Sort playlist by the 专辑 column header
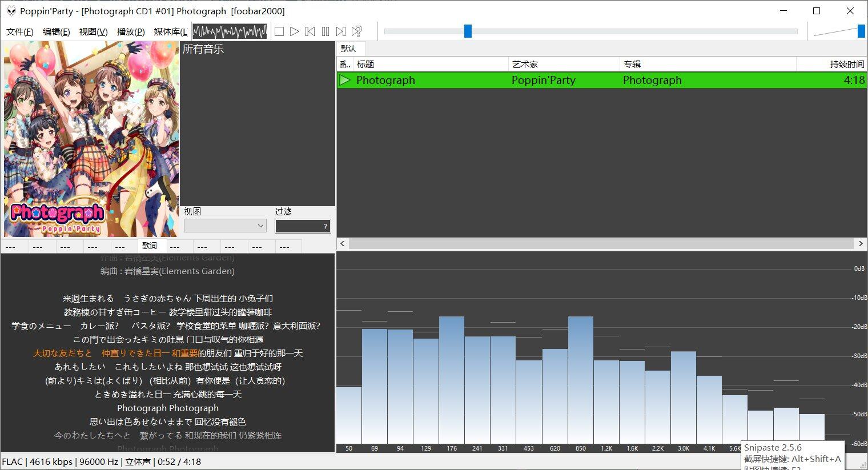Image resolution: width=868 pixels, height=470 pixels. (x=708, y=65)
